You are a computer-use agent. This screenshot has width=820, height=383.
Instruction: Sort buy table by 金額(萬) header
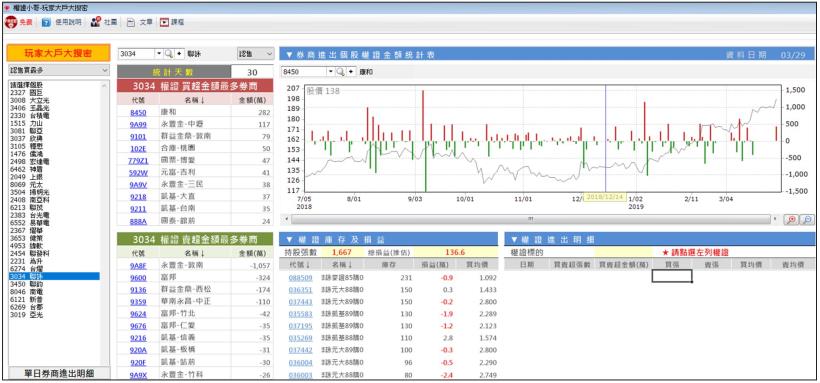point(252,100)
